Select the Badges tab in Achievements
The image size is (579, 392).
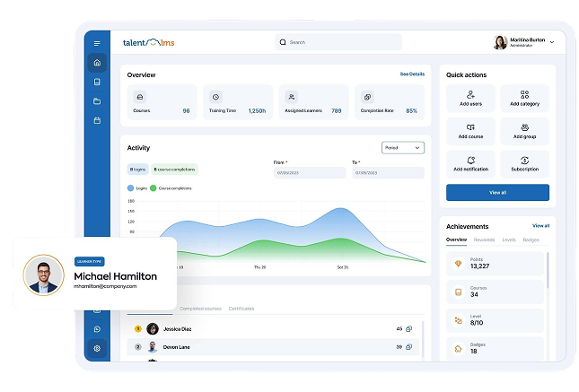[x=531, y=240]
